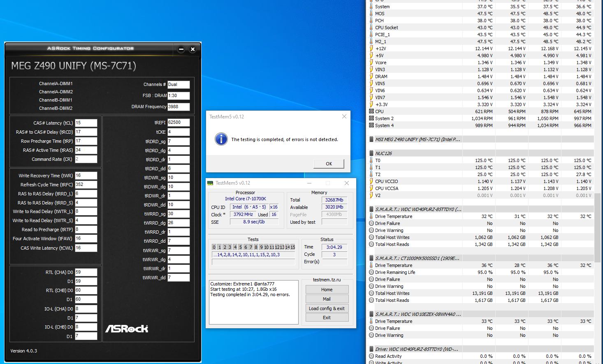Click the Refresh Cycle Time (tRFC) field
This screenshot has height=364, width=603.
coord(86,185)
